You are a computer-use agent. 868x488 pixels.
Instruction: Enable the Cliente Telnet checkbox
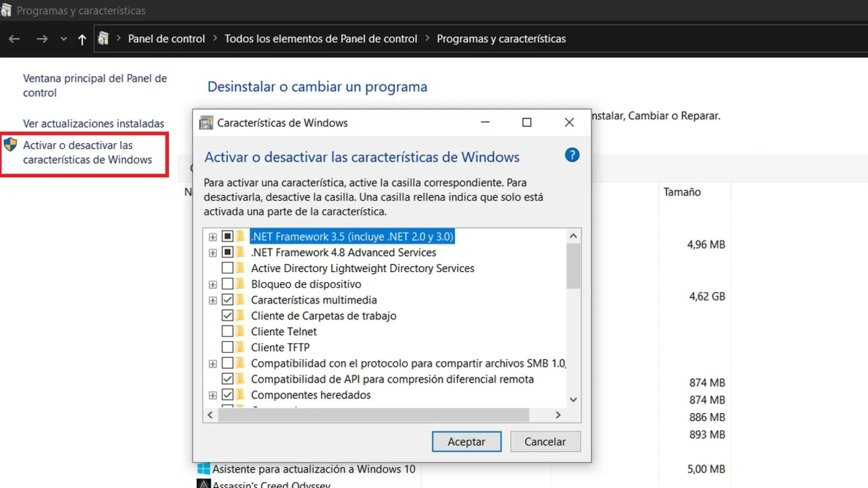point(227,332)
